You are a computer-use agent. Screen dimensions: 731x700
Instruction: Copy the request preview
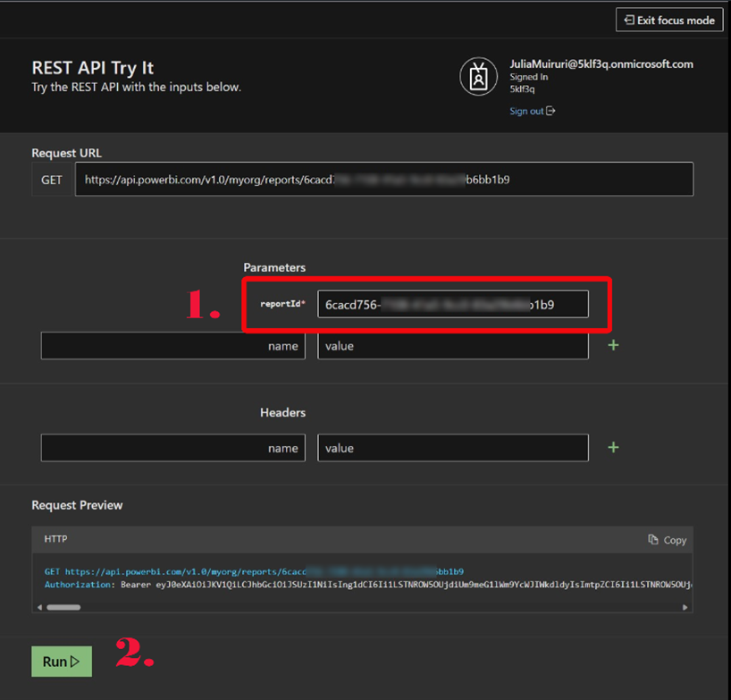pyautogui.click(x=668, y=540)
